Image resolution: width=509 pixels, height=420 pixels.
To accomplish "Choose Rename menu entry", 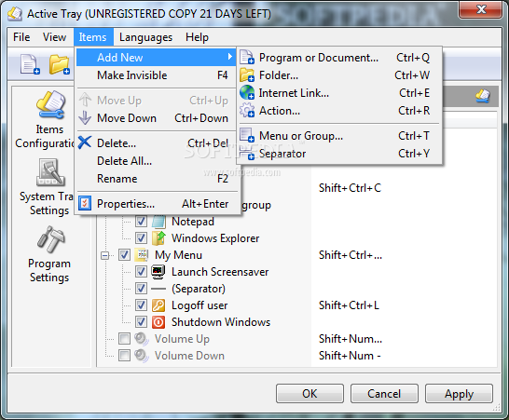I will (157, 179).
